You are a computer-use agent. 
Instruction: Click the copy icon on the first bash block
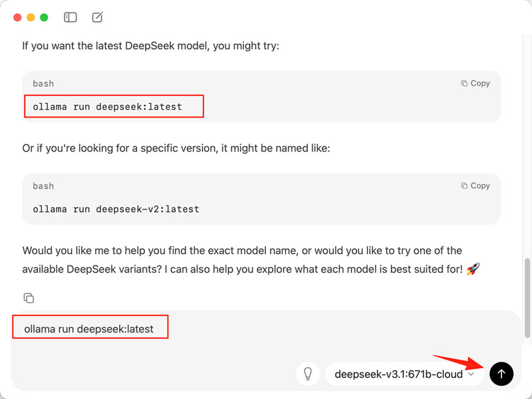coord(464,83)
